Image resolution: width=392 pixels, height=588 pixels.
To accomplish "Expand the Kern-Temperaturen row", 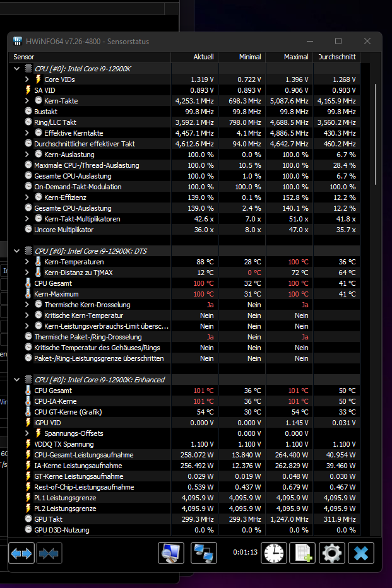I will (27, 262).
